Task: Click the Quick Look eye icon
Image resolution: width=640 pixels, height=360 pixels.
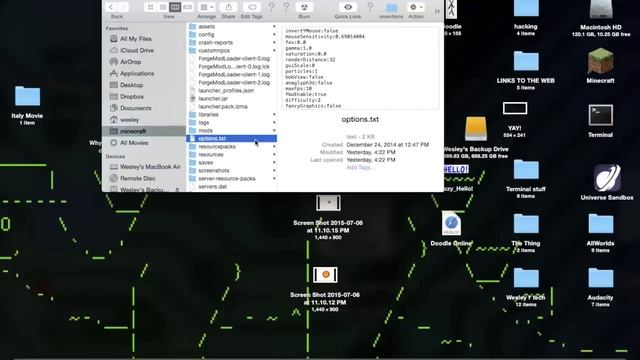Action: click(348, 7)
